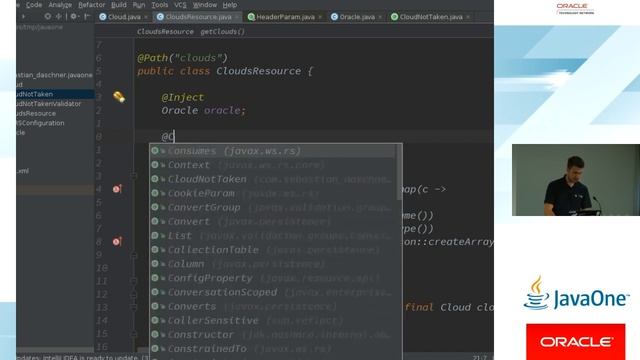Choose ConfigProperty completion suggestion
Image resolution: width=640 pixels, height=360 pixels.
[x=273, y=278]
